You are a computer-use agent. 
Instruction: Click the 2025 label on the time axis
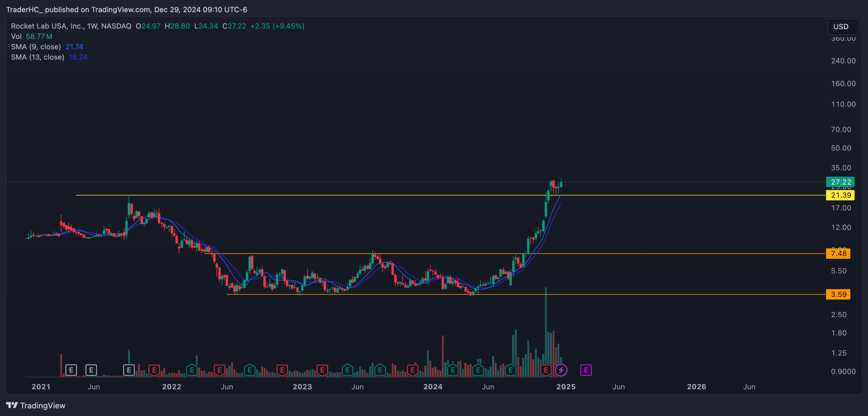[x=566, y=387]
